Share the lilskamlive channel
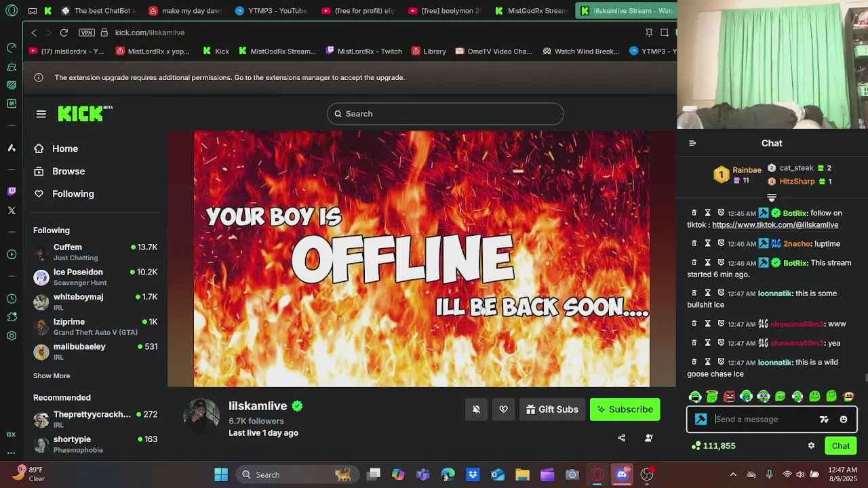 pyautogui.click(x=622, y=438)
